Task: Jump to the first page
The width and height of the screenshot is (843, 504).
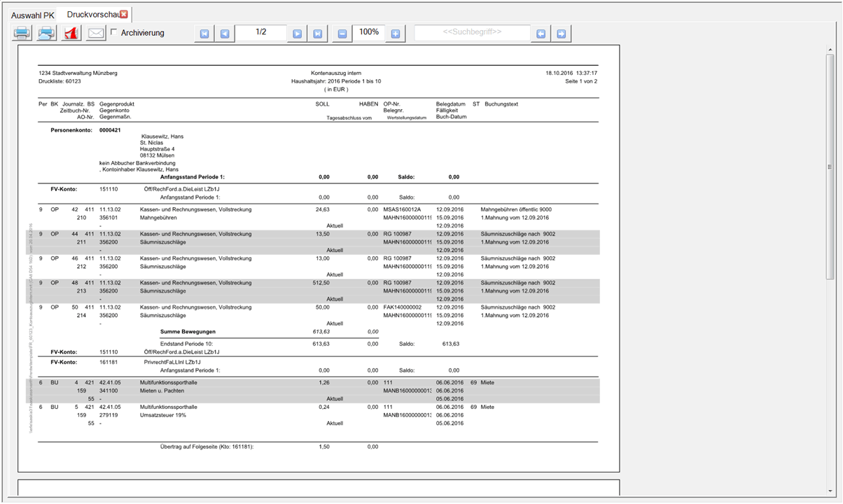Action: 204,34
